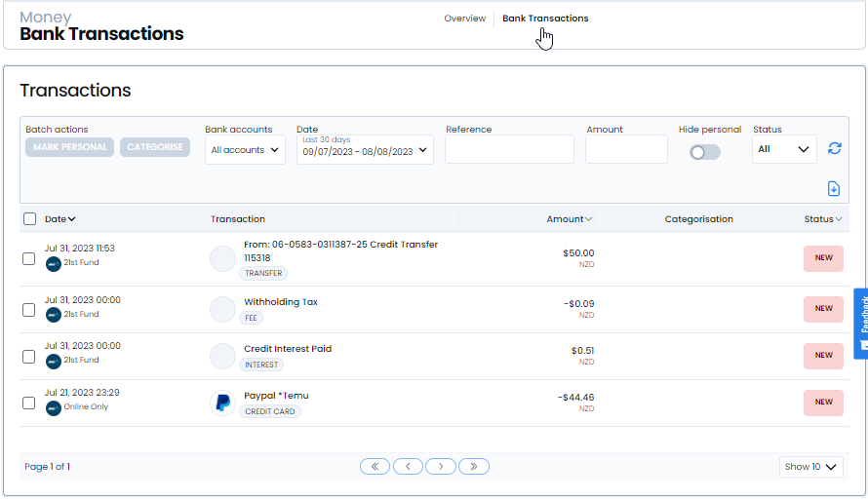
Task: Sort by the Status column header
Action: pyautogui.click(x=823, y=219)
